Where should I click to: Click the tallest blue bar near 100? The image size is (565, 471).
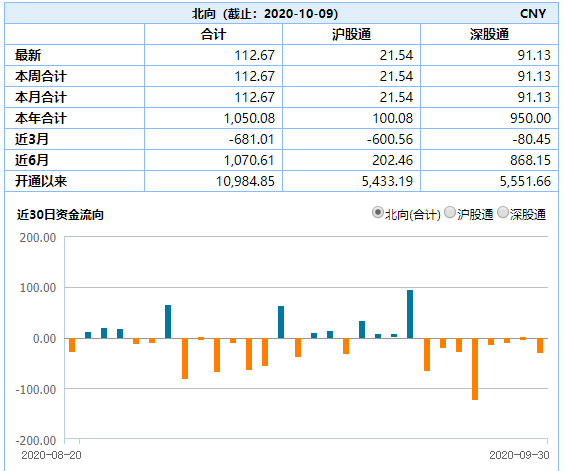click(x=410, y=314)
